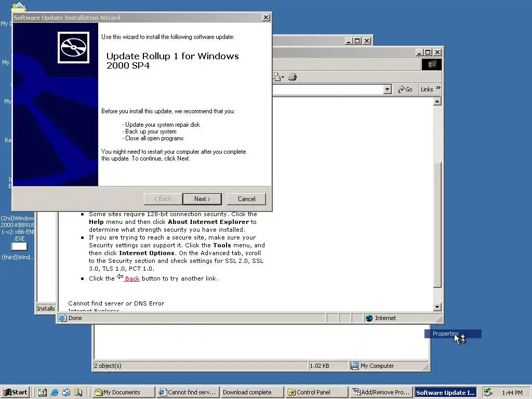Minimize the window behind Internet Explorer
Viewport: 532px width, 399px height.
[x=349, y=41]
